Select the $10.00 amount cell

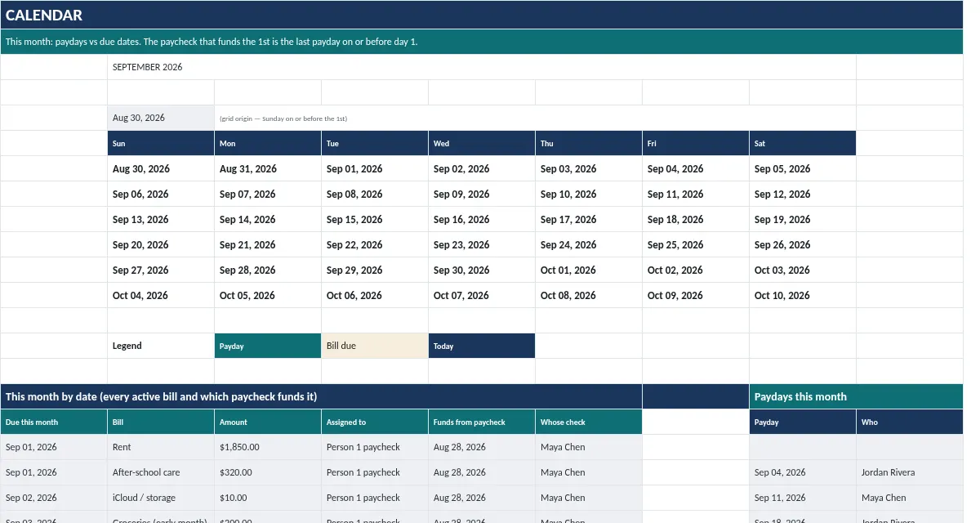click(x=268, y=498)
